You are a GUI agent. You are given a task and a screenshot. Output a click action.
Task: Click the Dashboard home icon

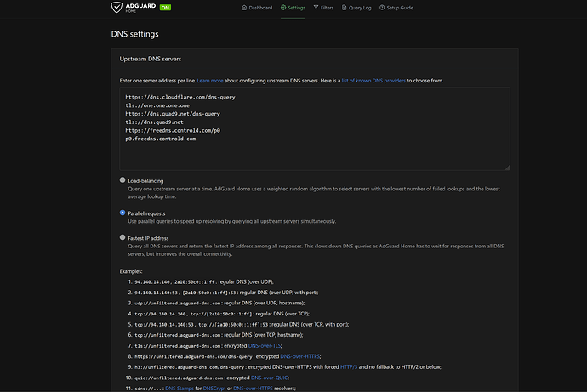tap(242, 8)
